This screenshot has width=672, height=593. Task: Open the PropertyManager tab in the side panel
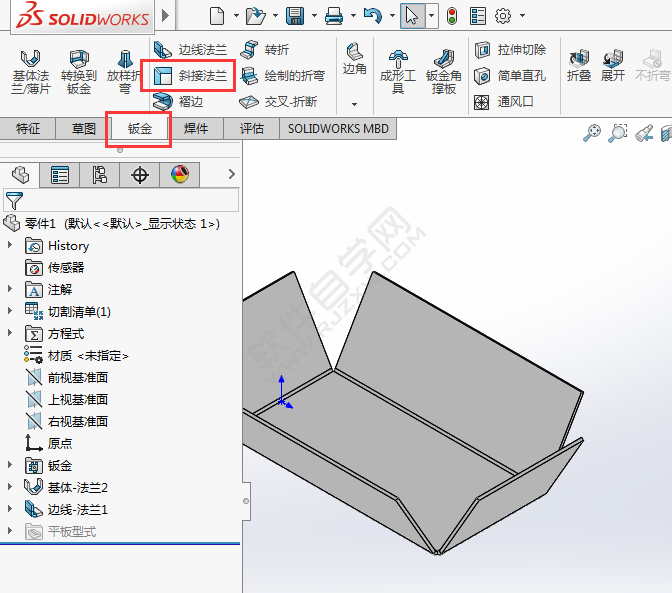click(x=60, y=176)
